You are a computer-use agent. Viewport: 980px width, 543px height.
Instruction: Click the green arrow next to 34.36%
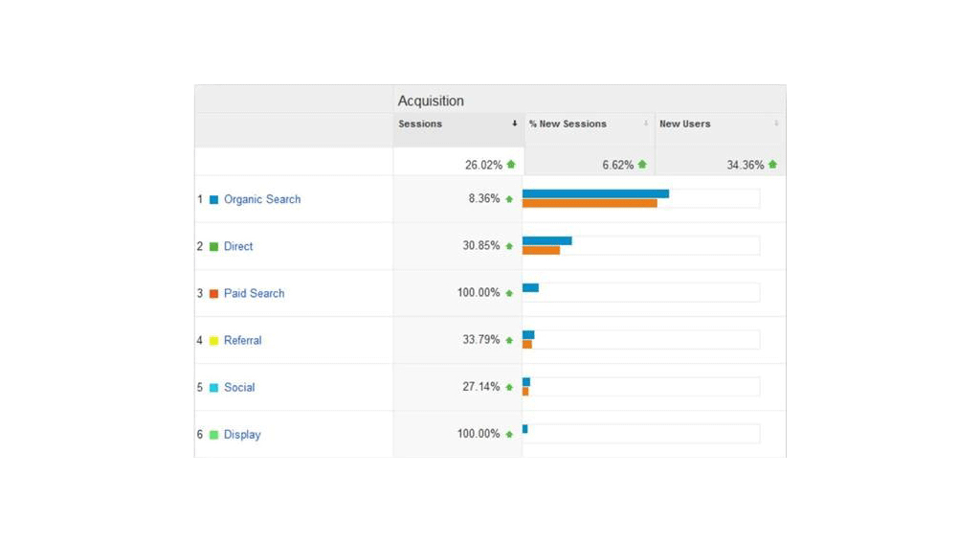772,165
